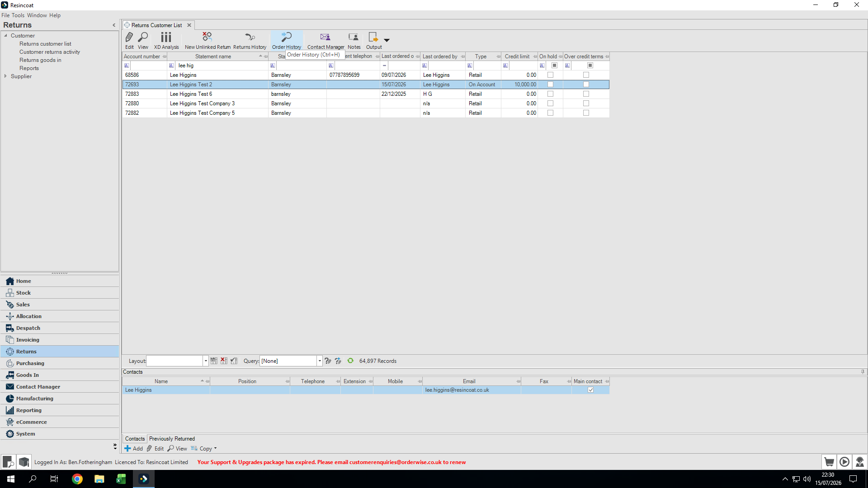Toggle Main contact checkbox for Lee Higgins
Image resolution: width=868 pixels, height=488 pixels.
[590, 390]
